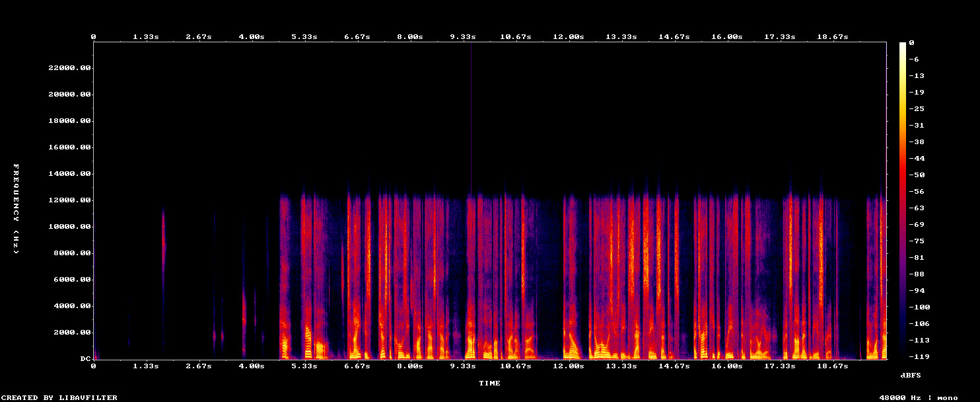
Task: Click the CREATED BY LIBAVFILTER text
Action: point(60,397)
